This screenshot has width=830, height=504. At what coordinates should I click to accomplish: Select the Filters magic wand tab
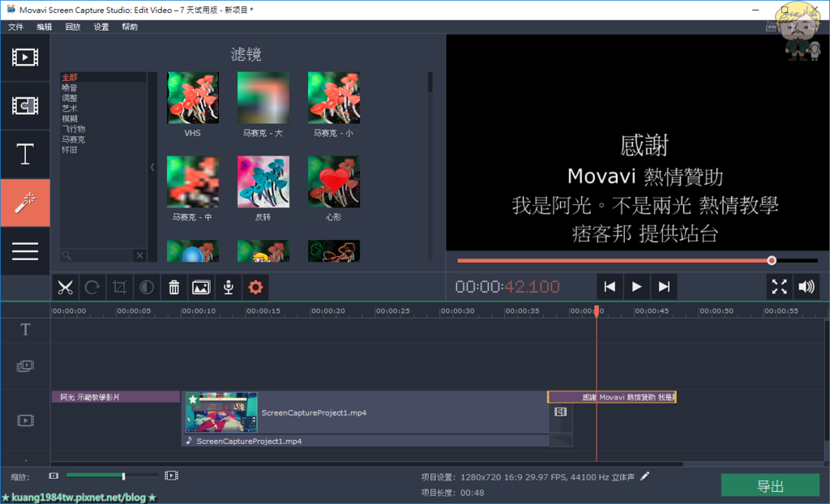[x=25, y=203]
